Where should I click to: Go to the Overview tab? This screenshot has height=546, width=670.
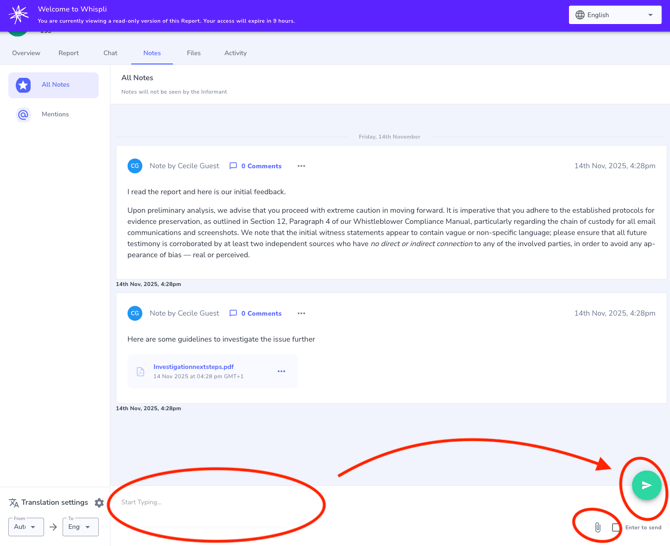(26, 53)
